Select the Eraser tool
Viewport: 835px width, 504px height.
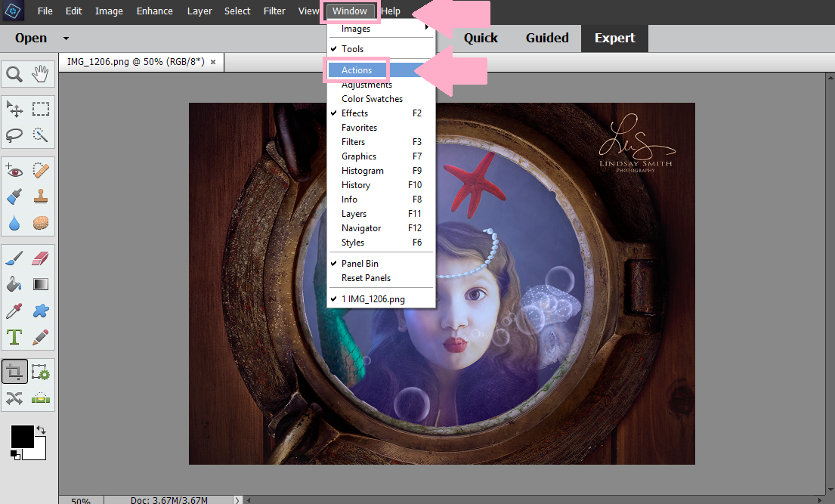click(41, 258)
